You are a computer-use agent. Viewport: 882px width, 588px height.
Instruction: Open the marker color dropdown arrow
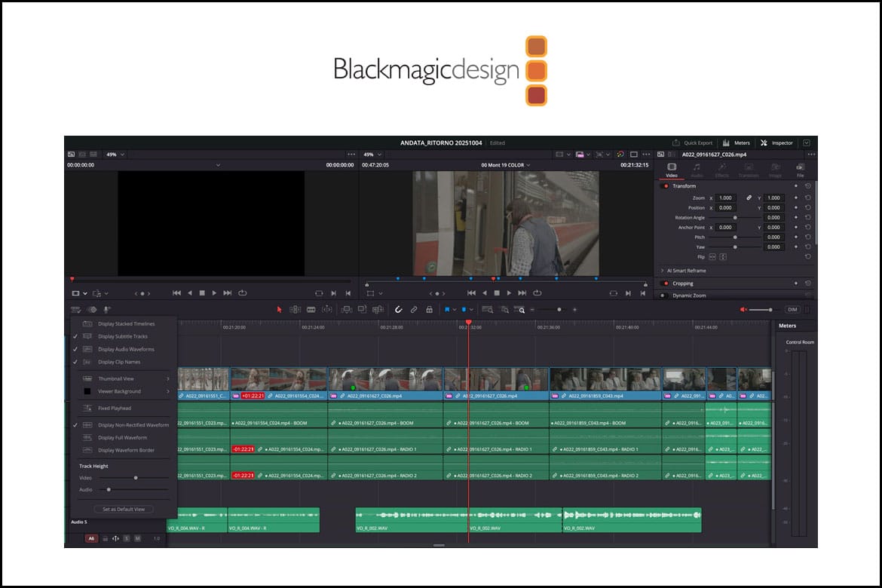471,310
